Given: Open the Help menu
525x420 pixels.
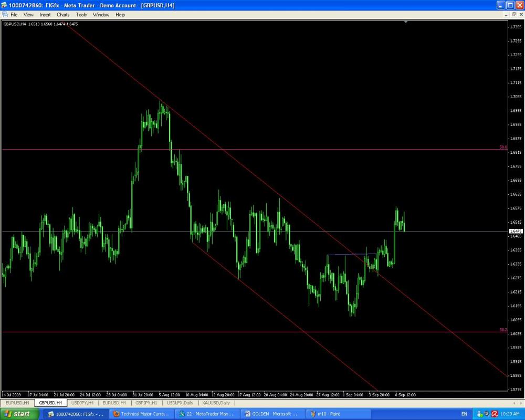Looking at the screenshot, I should tap(120, 15).
